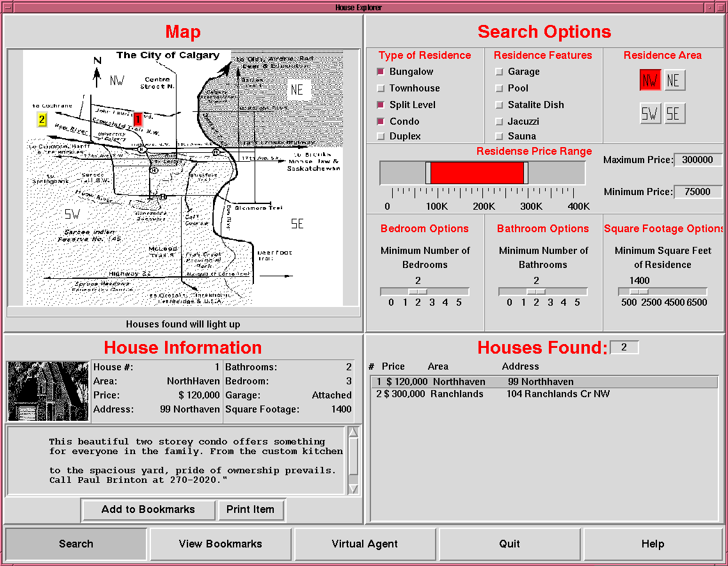Image resolution: width=728 pixels, height=566 pixels.
Task: Enable the Townhouse residence type
Action: (381, 88)
